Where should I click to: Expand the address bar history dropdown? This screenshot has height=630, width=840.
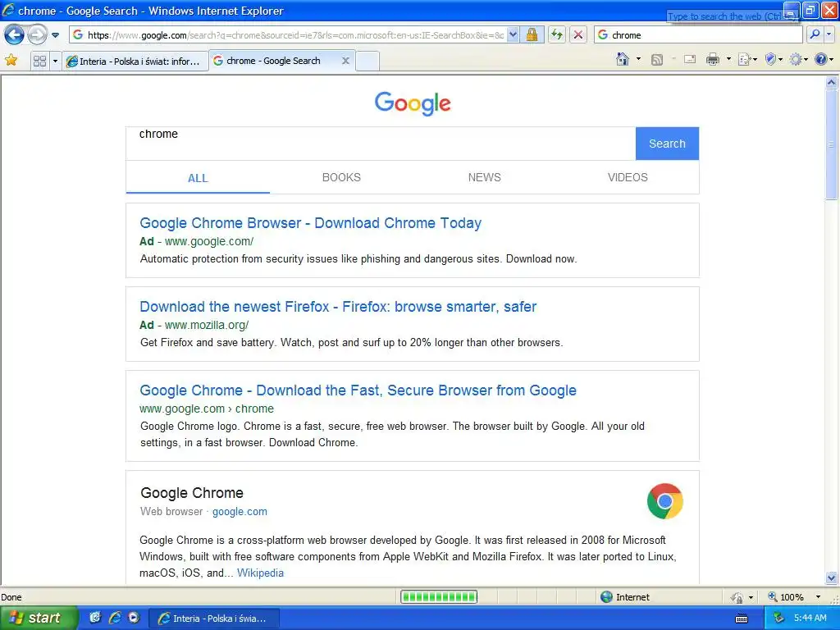[x=513, y=35]
